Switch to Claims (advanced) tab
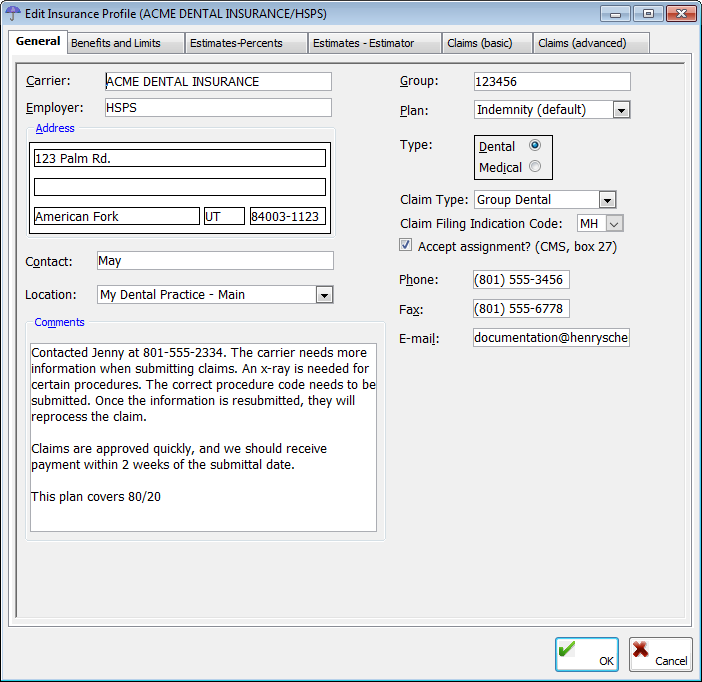 coord(590,43)
